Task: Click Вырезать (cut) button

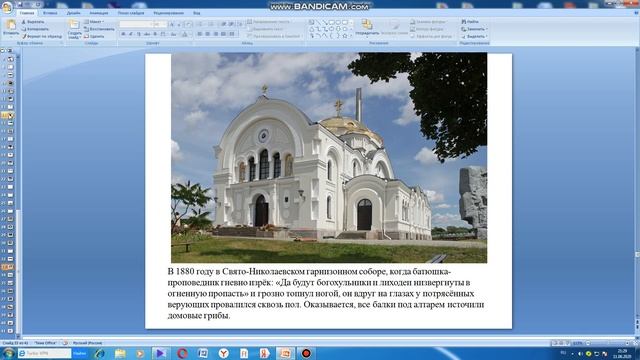Action: (x=33, y=22)
